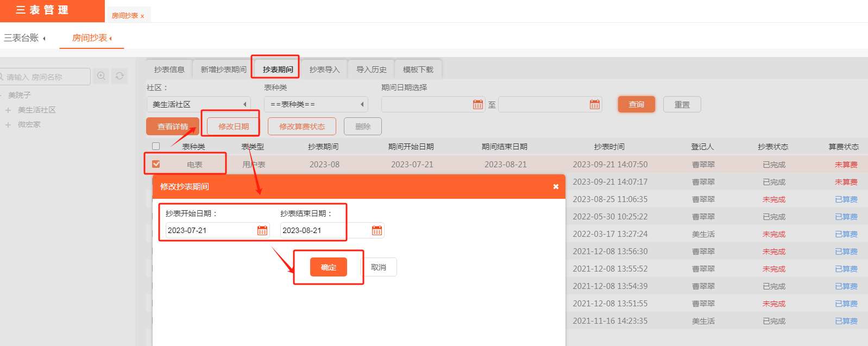Open calendar for 抄表结束日期 field
The image size is (868, 346).
pyautogui.click(x=377, y=230)
